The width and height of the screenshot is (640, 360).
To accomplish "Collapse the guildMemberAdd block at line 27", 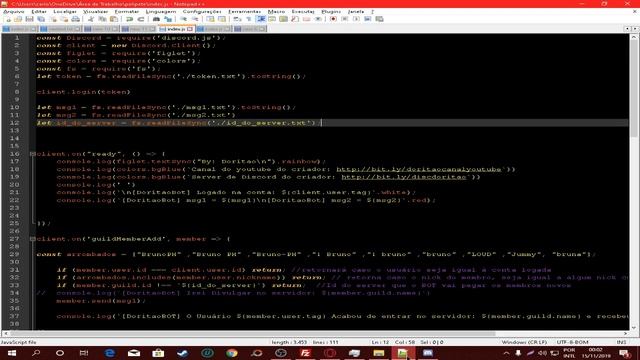I will tap(32, 239).
